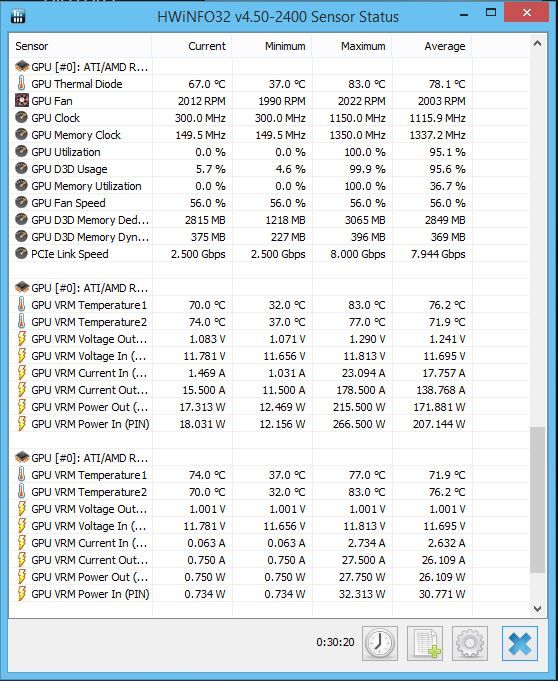Image resolution: width=558 pixels, height=681 pixels.
Task: Click chip icon of first GPU [#0] group
Action: point(22,66)
